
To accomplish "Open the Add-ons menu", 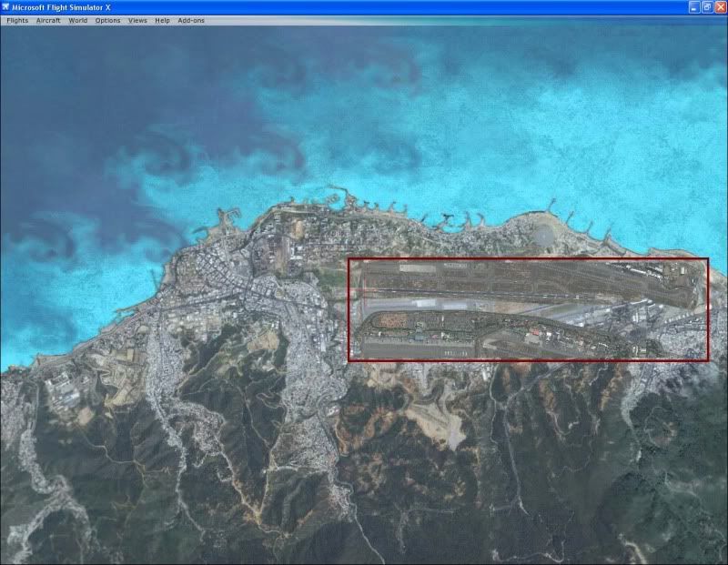I will [x=191, y=20].
